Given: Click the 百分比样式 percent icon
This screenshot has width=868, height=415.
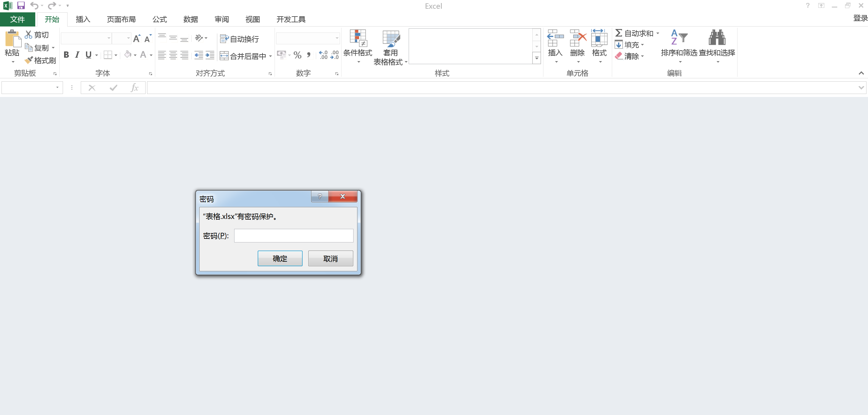Looking at the screenshot, I should click(297, 55).
